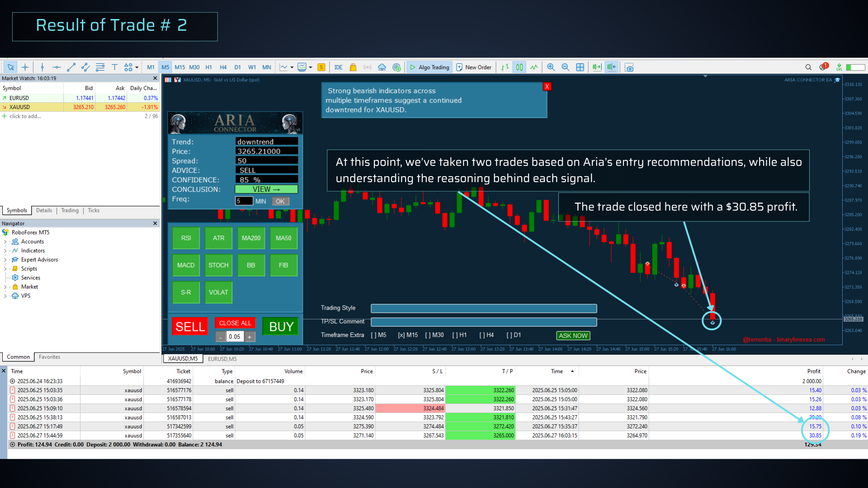The image size is (868, 488).
Task: Check the M5 Timeframe Extra box
Action: point(373,335)
